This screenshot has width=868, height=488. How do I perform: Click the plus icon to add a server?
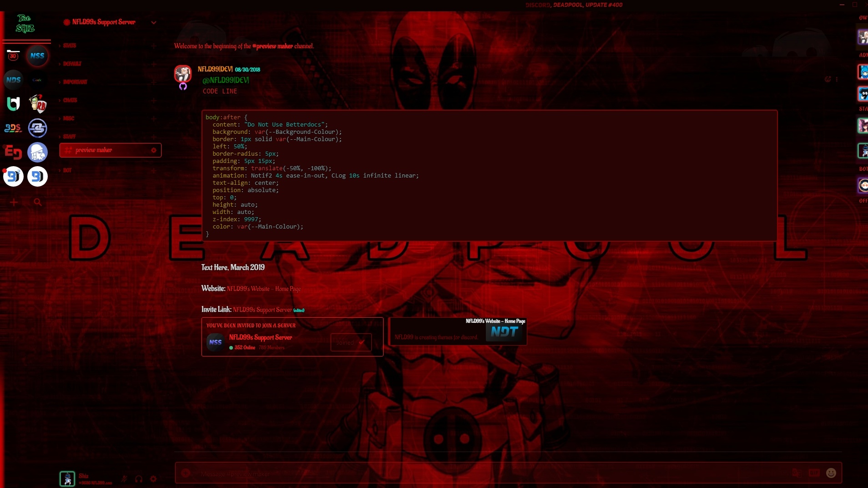(x=14, y=202)
